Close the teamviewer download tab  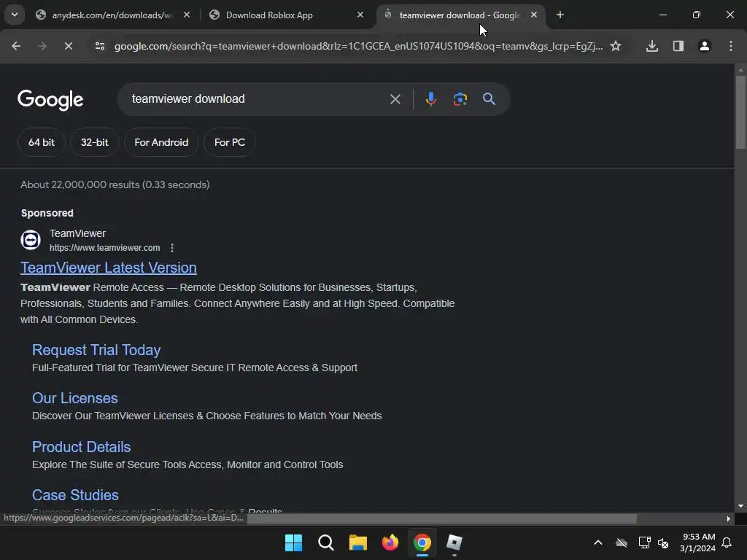click(x=534, y=15)
